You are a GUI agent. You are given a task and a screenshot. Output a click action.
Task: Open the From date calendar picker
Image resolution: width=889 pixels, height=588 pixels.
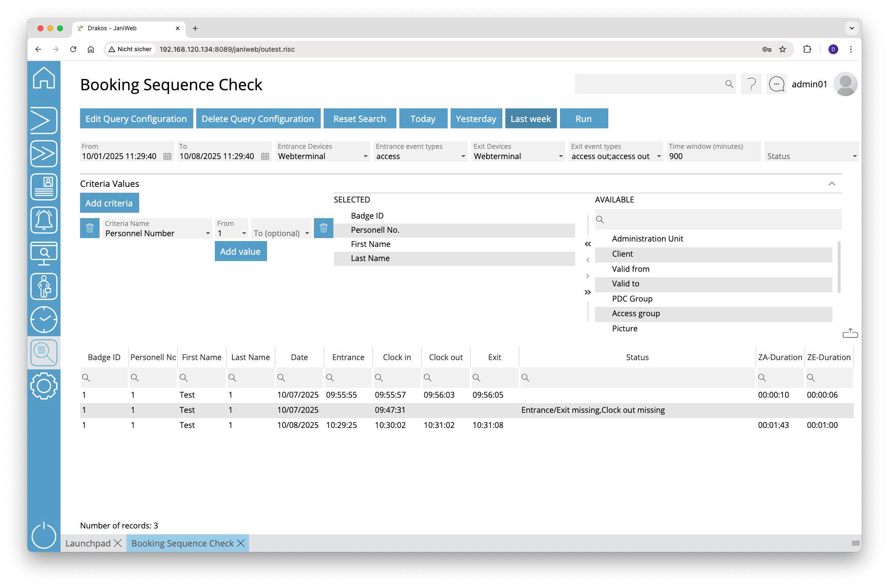167,157
